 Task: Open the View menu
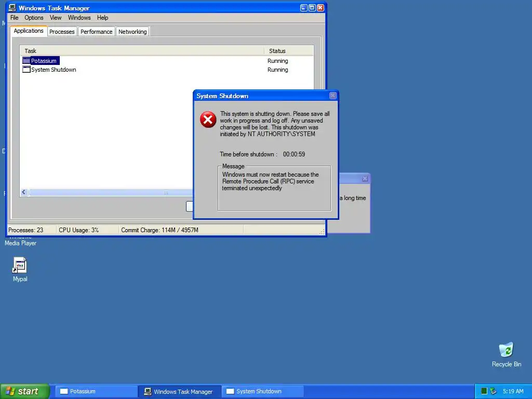point(56,18)
